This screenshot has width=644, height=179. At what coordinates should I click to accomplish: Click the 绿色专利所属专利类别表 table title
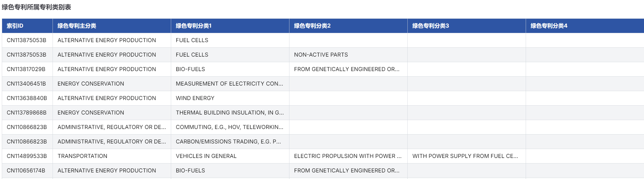click(37, 7)
